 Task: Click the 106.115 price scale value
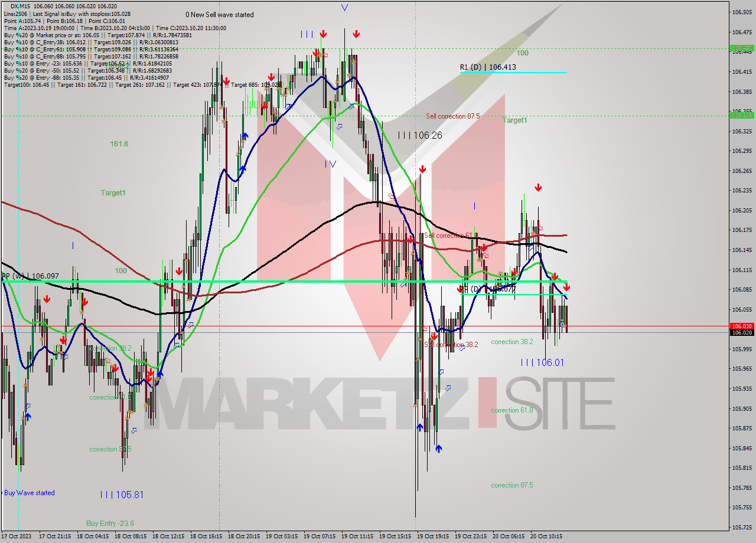click(x=742, y=270)
